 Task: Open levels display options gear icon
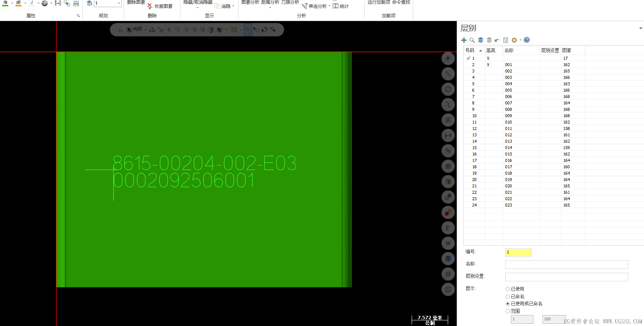tap(514, 40)
